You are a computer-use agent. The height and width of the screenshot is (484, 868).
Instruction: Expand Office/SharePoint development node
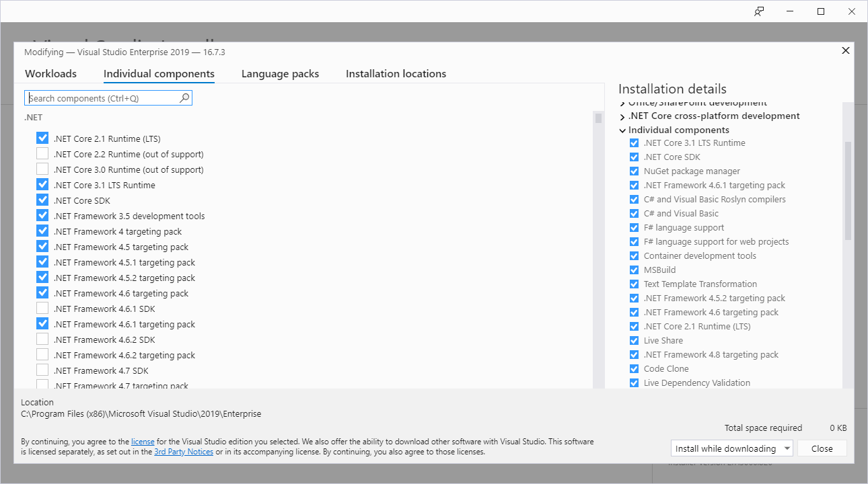[622, 103]
